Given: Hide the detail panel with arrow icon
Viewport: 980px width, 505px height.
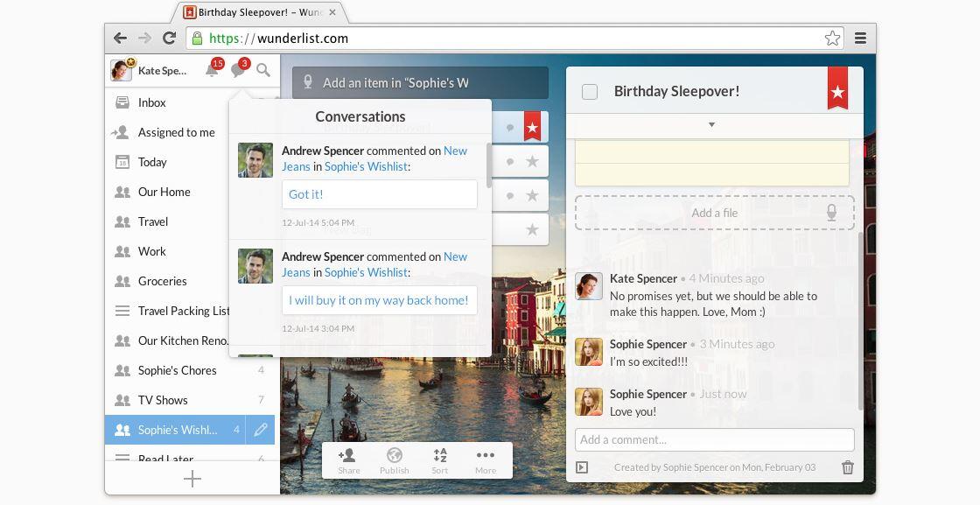Looking at the screenshot, I should point(581,466).
